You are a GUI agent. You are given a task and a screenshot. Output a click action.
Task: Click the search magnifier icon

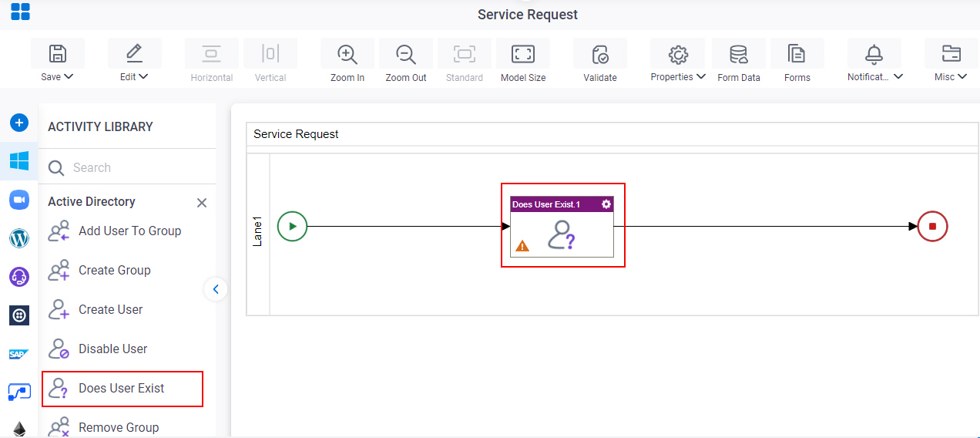click(x=56, y=167)
